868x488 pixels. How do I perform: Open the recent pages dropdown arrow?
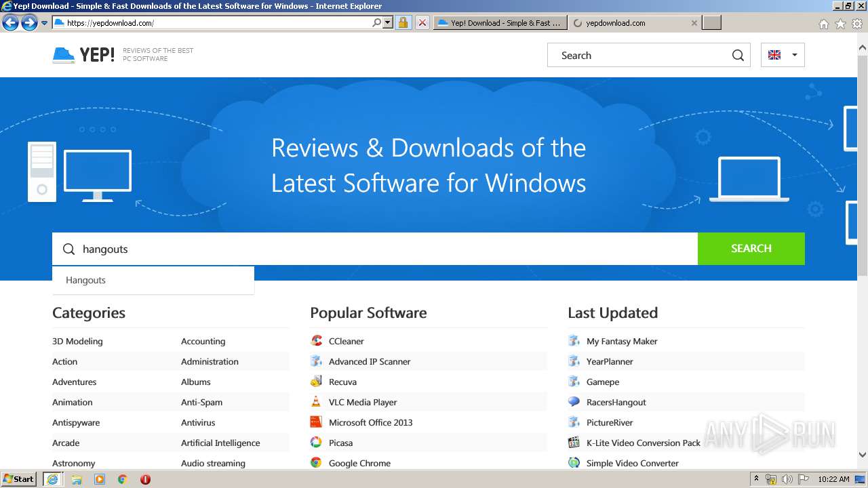(x=45, y=23)
